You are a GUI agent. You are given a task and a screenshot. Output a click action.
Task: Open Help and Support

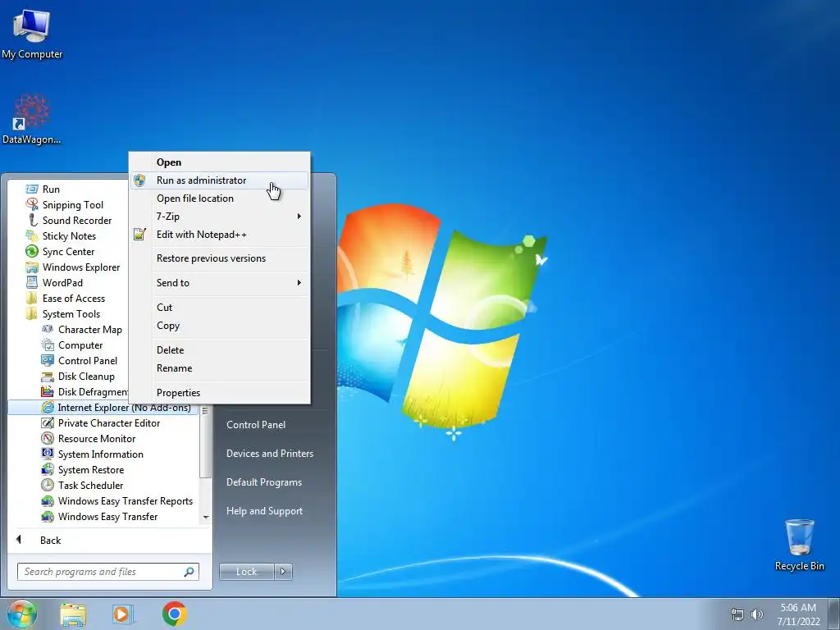click(x=264, y=511)
